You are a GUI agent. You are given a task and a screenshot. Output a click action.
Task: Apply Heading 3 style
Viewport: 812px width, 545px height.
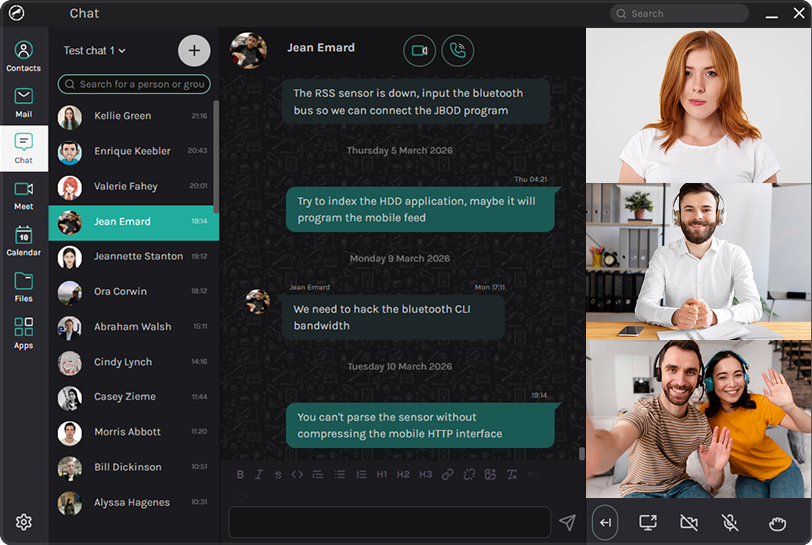pyautogui.click(x=425, y=474)
